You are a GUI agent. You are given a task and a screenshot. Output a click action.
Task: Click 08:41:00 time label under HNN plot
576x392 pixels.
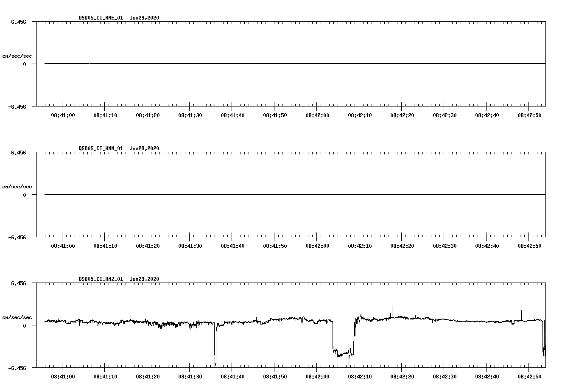63,246
